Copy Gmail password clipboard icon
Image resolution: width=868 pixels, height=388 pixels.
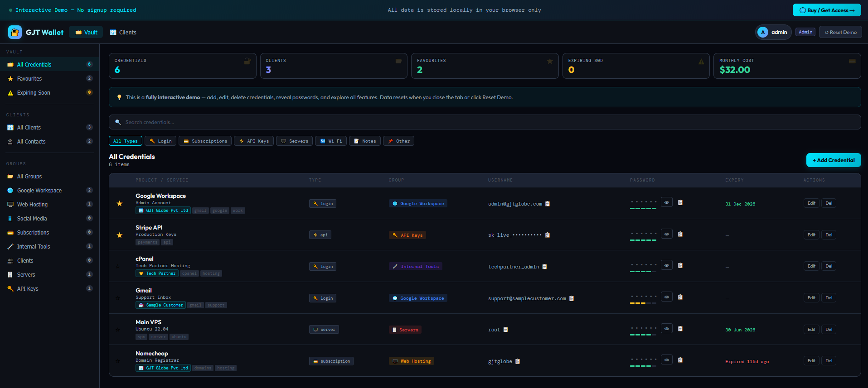680,297
